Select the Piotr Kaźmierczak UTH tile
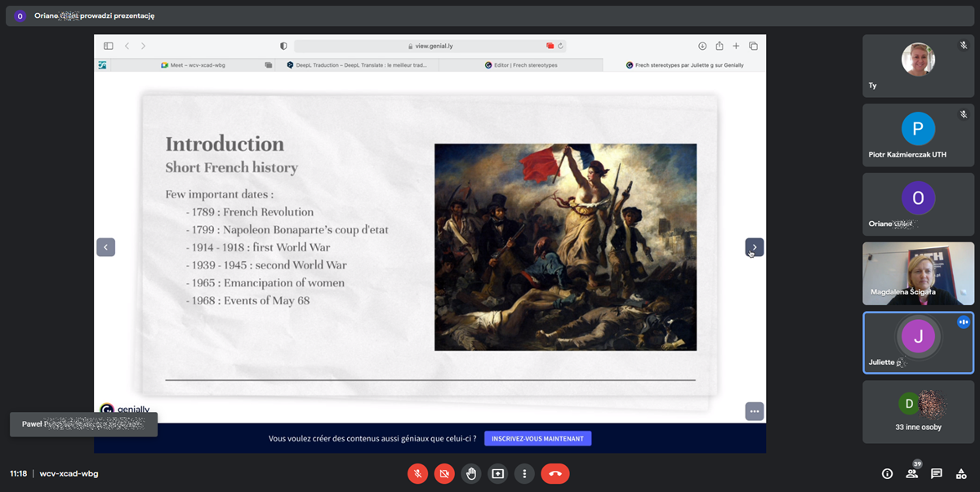Screen dimensions: 980x492 click(918, 135)
